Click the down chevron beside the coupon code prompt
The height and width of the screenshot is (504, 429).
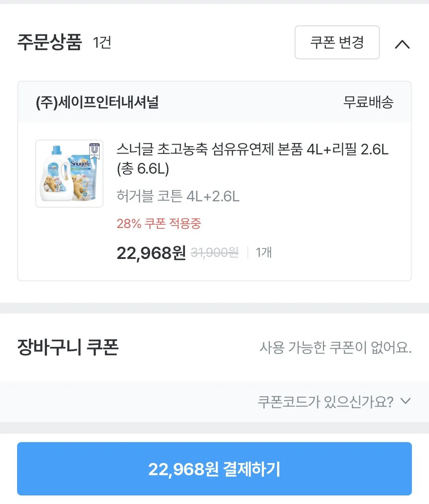[405, 402]
